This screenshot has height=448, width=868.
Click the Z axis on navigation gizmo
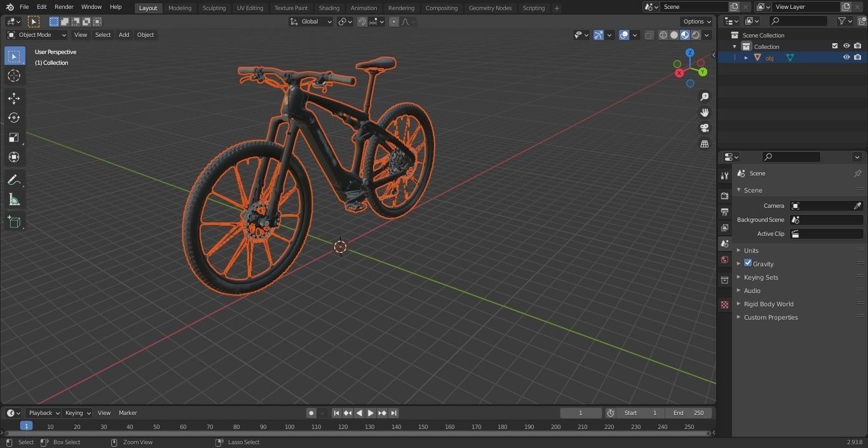coord(690,53)
